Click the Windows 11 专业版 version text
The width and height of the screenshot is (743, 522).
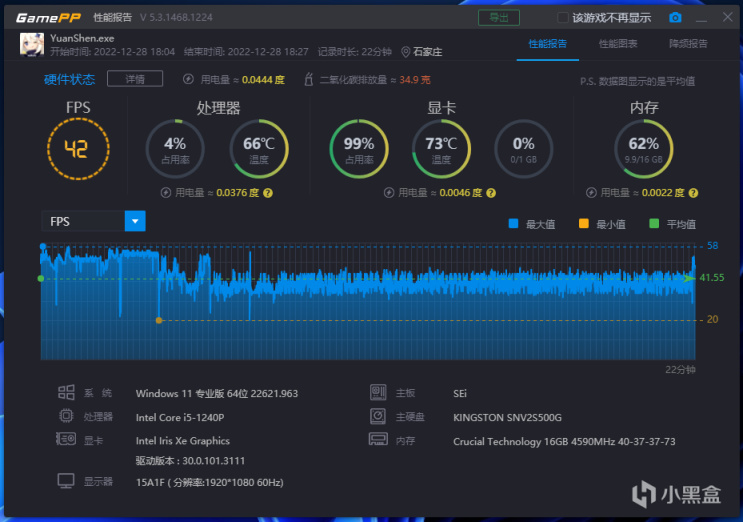coord(217,394)
